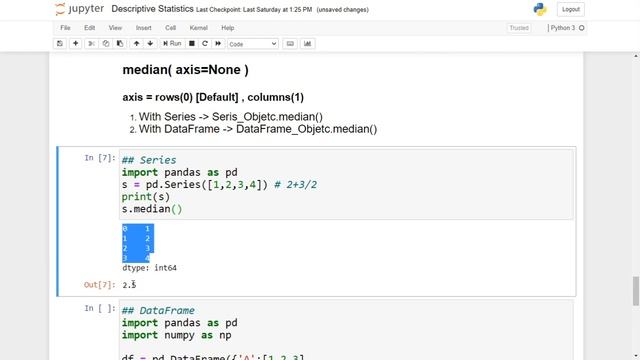Screen dimensions: 640x360
Task: Insert a cell below with plus icon
Action: pos(76,44)
